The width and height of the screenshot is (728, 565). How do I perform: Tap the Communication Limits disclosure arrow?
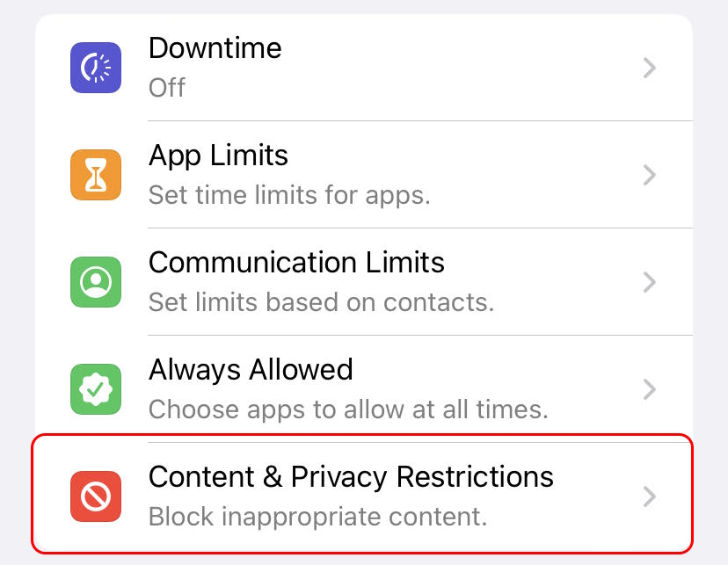tap(649, 282)
